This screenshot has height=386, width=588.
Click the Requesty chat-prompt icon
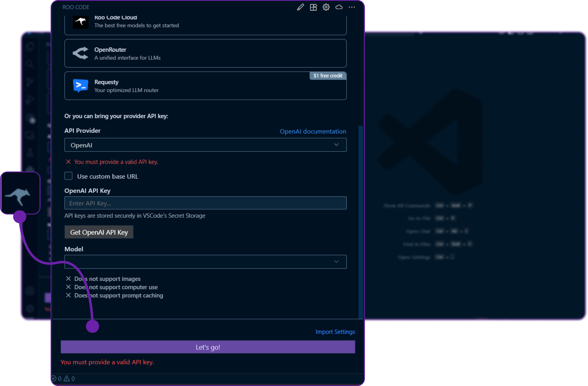pyautogui.click(x=80, y=86)
